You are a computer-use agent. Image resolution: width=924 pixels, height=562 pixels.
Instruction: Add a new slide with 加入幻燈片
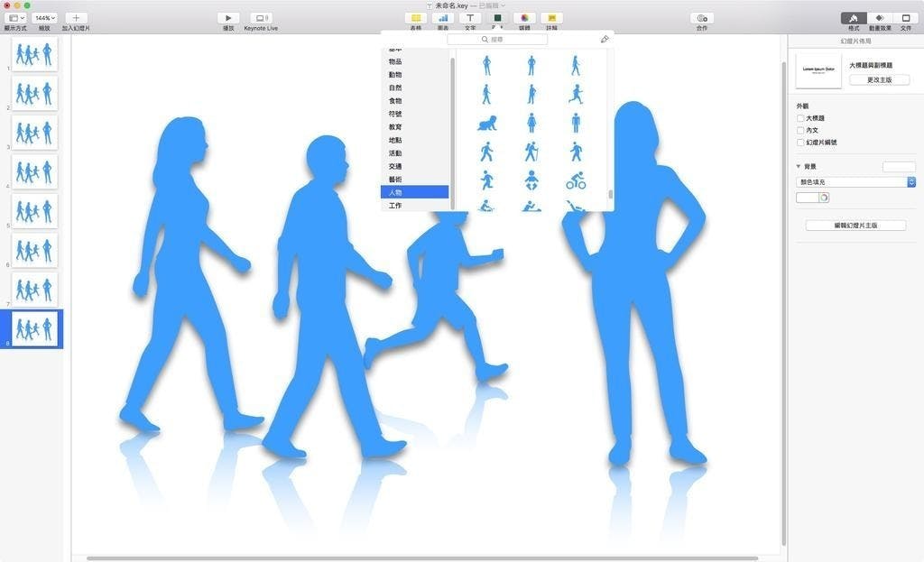tap(76, 18)
